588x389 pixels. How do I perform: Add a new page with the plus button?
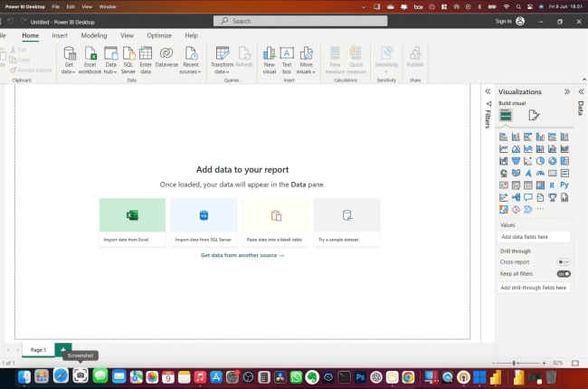pyautogui.click(x=63, y=349)
